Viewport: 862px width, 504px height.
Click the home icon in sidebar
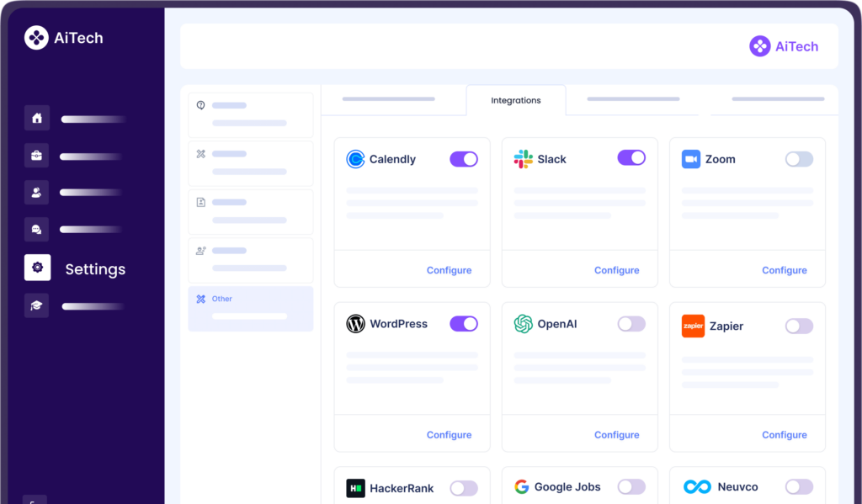pyautogui.click(x=37, y=119)
